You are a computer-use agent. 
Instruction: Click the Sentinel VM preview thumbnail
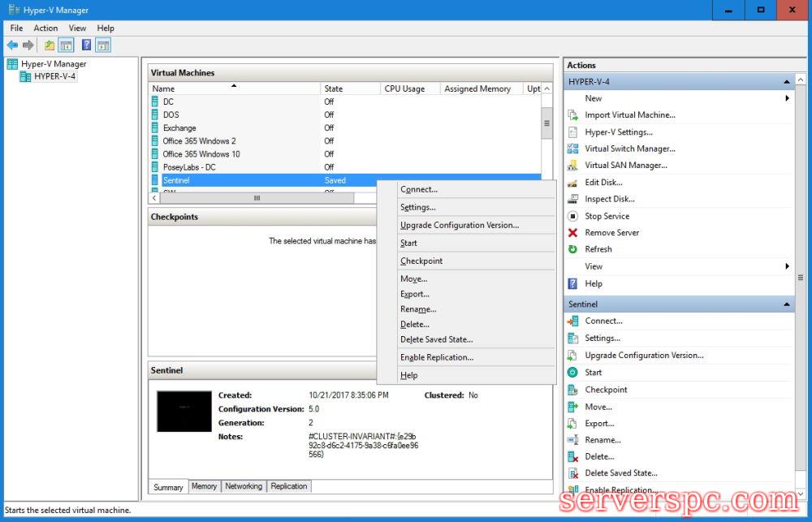coord(184,411)
